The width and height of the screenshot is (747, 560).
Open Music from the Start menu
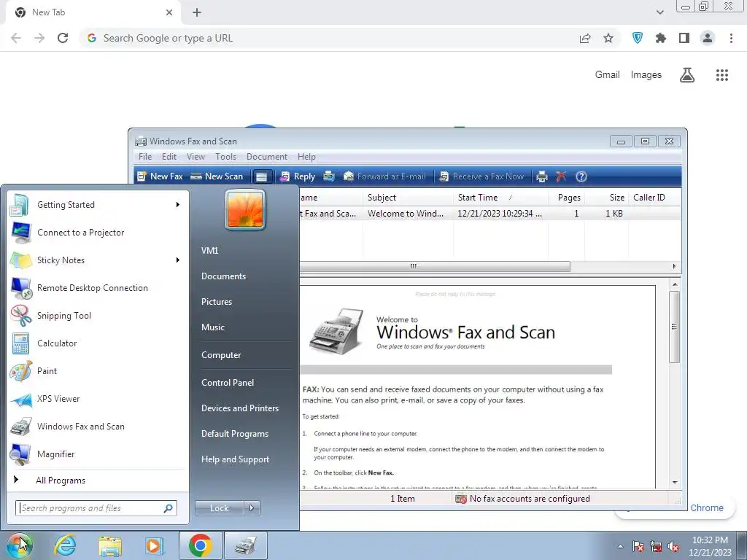(x=212, y=327)
